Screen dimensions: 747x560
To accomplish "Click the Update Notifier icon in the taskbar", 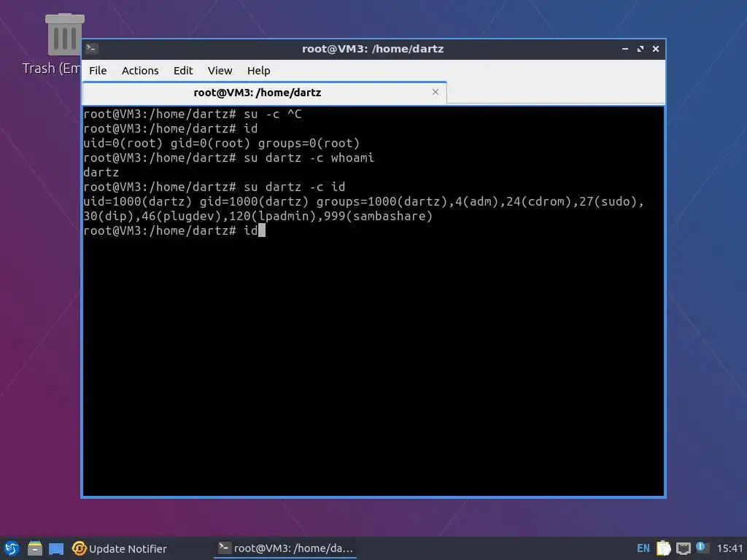I will click(x=79, y=548).
